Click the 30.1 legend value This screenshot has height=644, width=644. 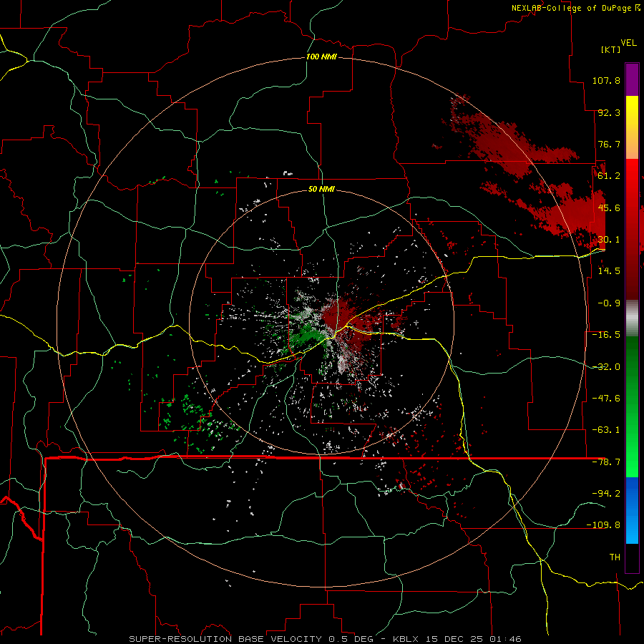pyautogui.click(x=609, y=240)
